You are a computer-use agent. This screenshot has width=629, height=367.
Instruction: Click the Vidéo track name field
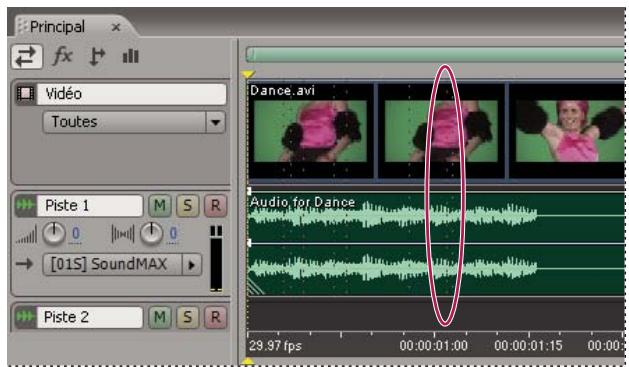tap(132, 94)
